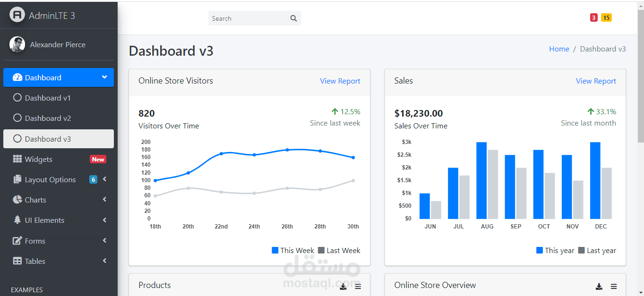The width and height of the screenshot is (644, 296).
Task: Click the Since last month text
Action: 588,123
